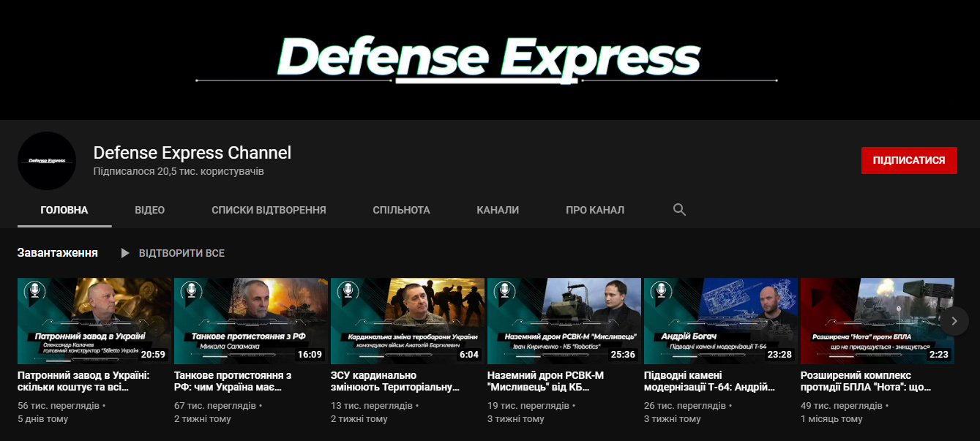Open the ВІДЕО tab

point(150,210)
